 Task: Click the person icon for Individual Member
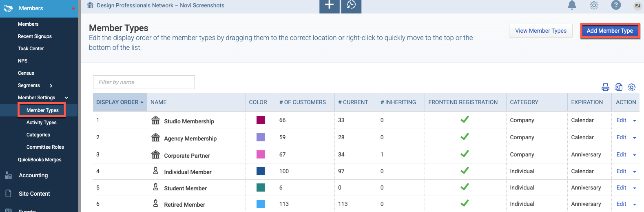click(x=155, y=171)
